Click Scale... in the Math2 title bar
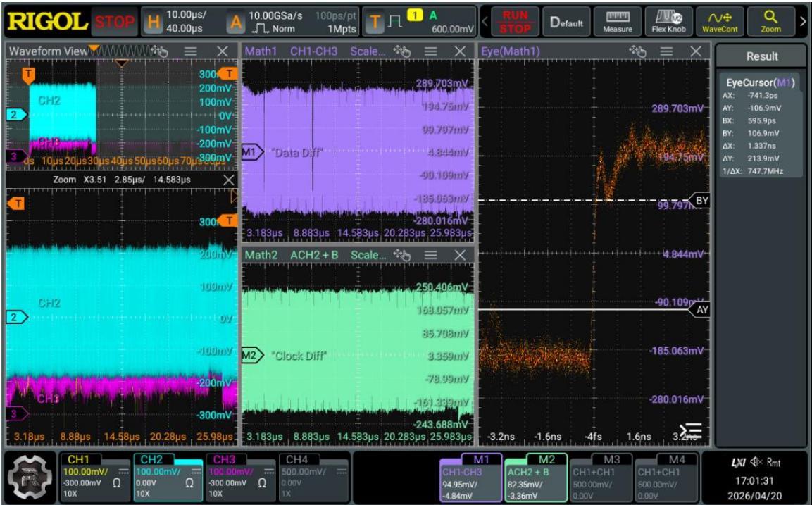812x505 pixels. coord(368,255)
